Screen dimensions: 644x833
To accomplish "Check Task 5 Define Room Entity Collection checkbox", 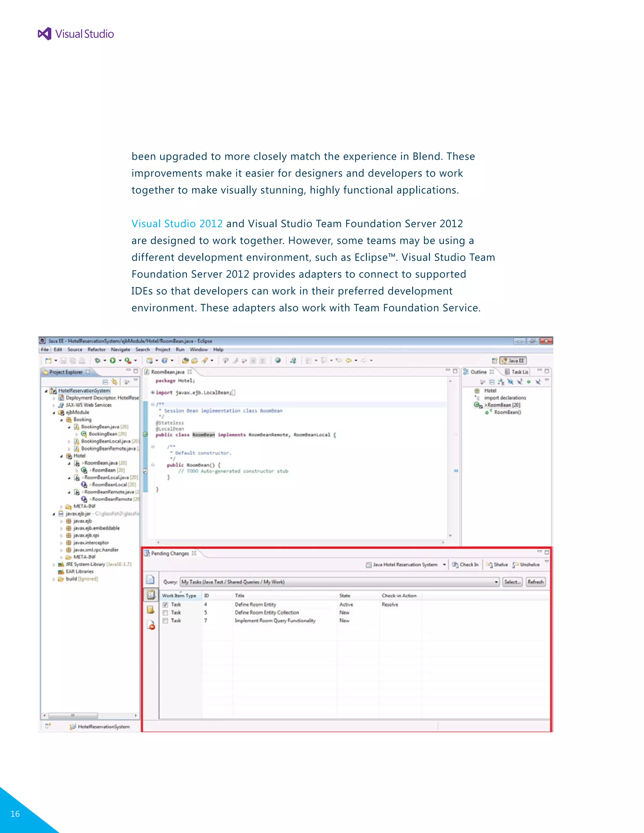I will [165, 613].
